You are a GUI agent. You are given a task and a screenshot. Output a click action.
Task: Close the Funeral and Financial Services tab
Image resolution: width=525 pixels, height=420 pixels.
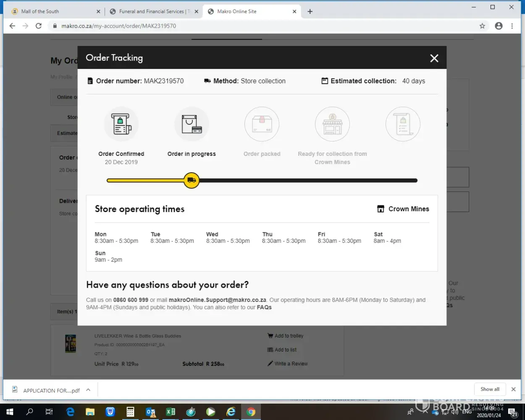point(196,12)
